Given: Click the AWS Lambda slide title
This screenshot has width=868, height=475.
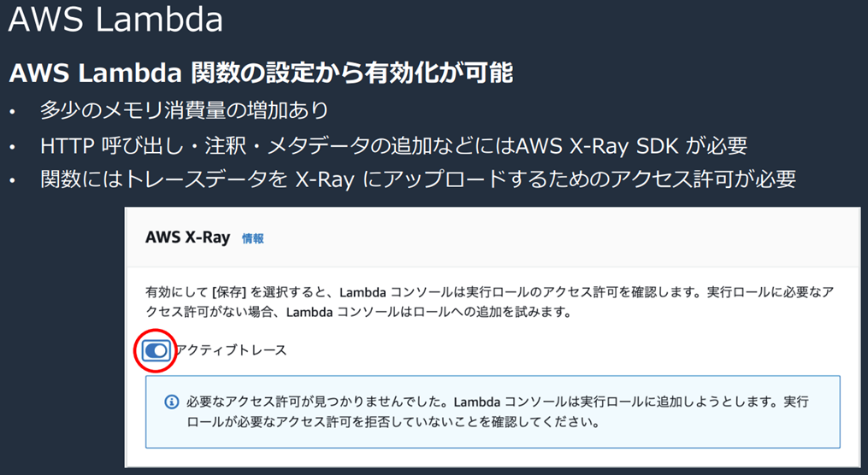Looking at the screenshot, I should click(115, 21).
